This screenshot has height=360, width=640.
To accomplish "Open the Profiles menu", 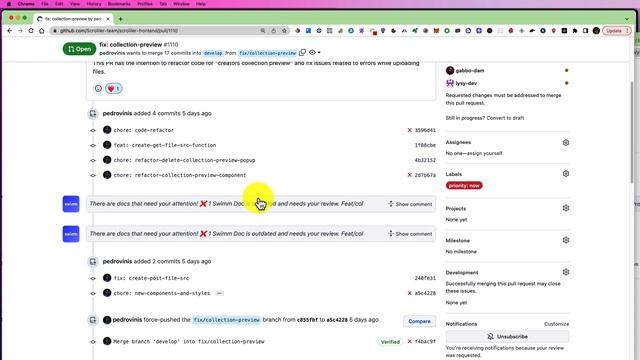I will tap(144, 4).
